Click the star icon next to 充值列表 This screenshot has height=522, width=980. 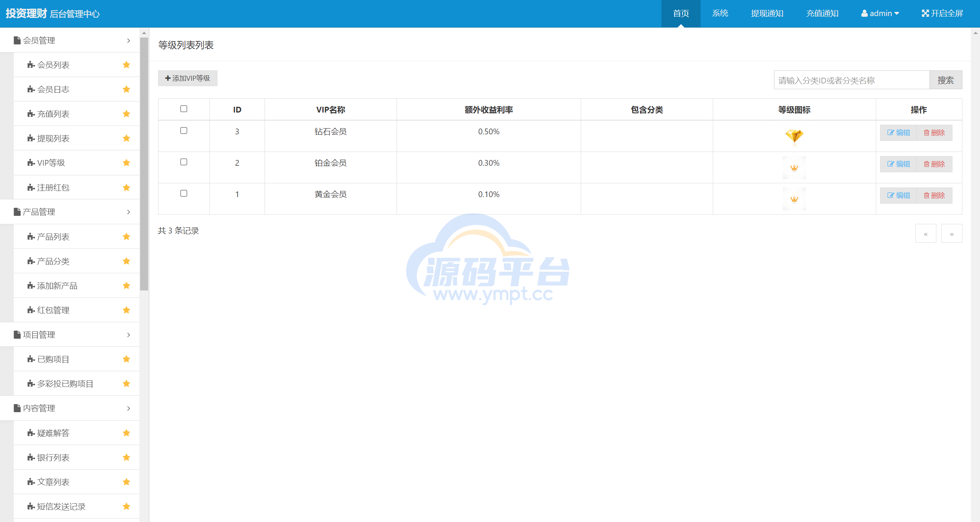pyautogui.click(x=126, y=114)
